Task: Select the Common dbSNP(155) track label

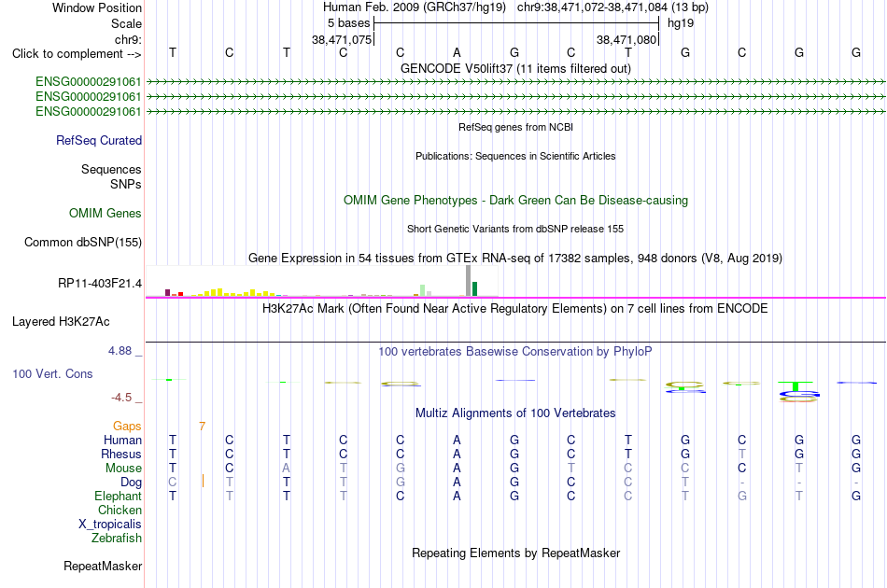Action: tap(83, 242)
